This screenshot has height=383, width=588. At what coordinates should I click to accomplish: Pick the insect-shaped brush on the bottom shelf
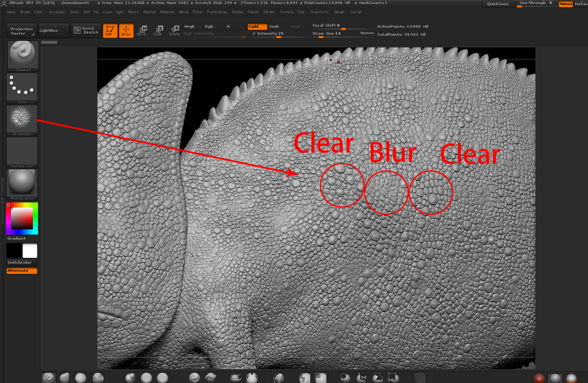coord(252,378)
